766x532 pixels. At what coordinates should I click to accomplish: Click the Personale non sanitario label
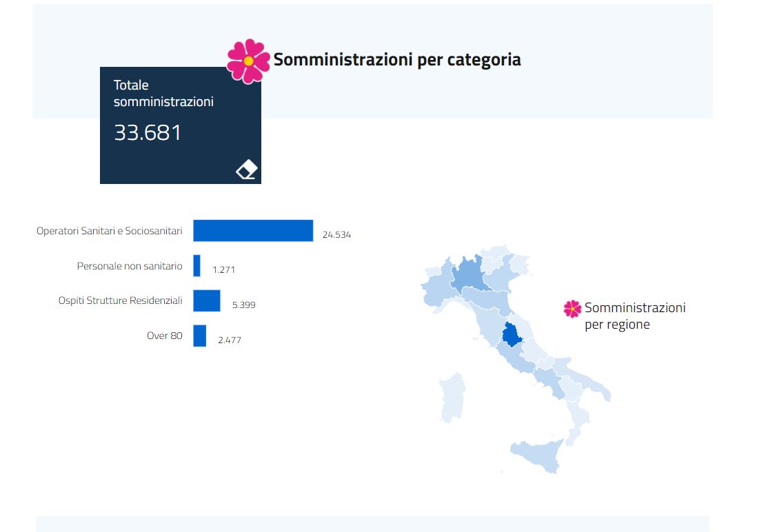point(130,266)
